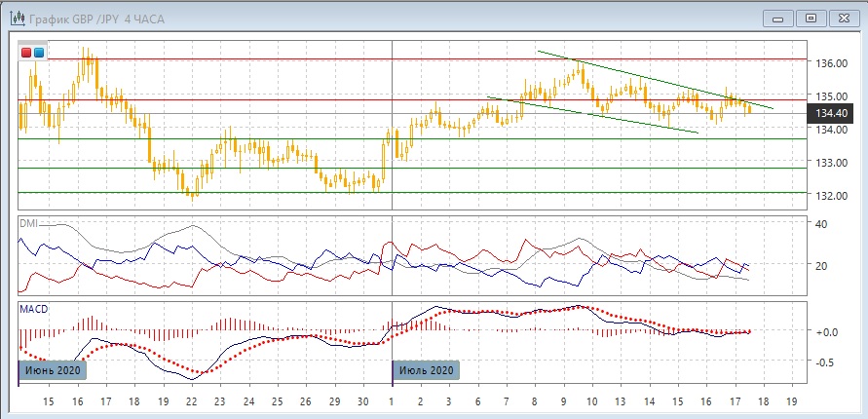Click the MACD indicator label

pos(35,309)
